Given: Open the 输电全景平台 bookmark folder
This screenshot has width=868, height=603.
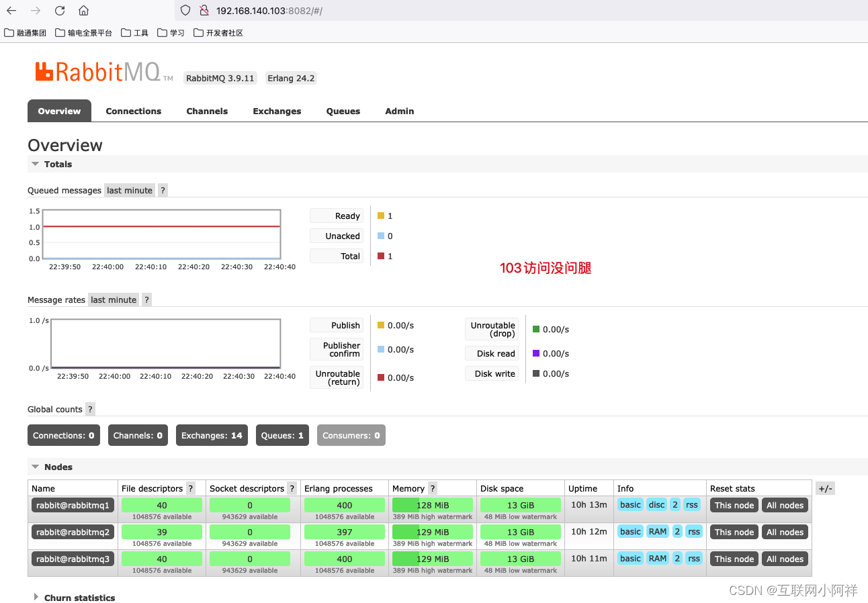Looking at the screenshot, I should [x=83, y=33].
